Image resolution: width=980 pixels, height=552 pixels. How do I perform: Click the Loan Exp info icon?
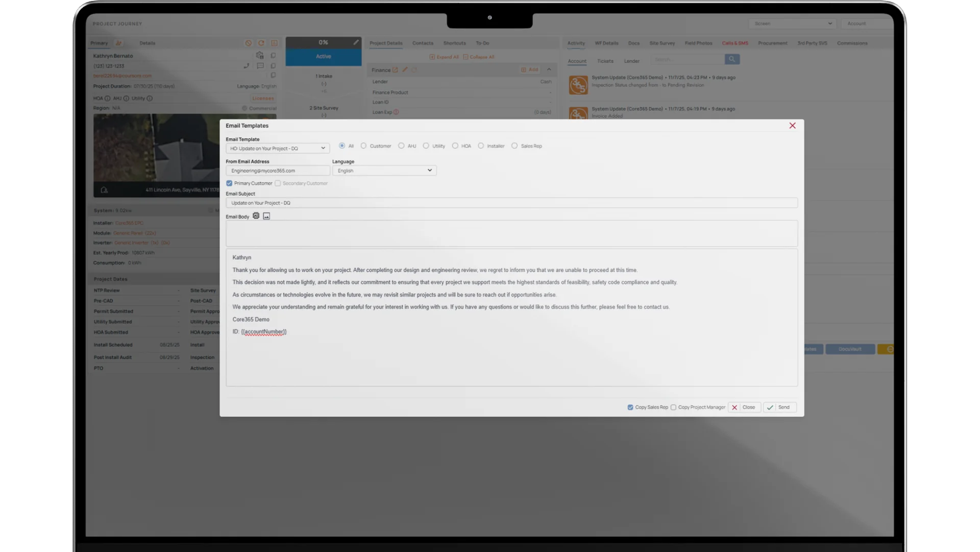pyautogui.click(x=396, y=112)
